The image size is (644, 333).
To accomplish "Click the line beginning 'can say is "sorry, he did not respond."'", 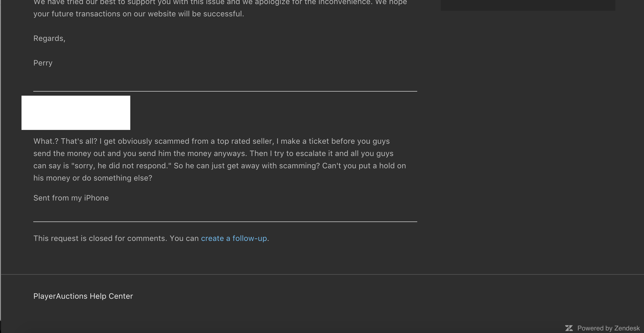I will [220, 166].
